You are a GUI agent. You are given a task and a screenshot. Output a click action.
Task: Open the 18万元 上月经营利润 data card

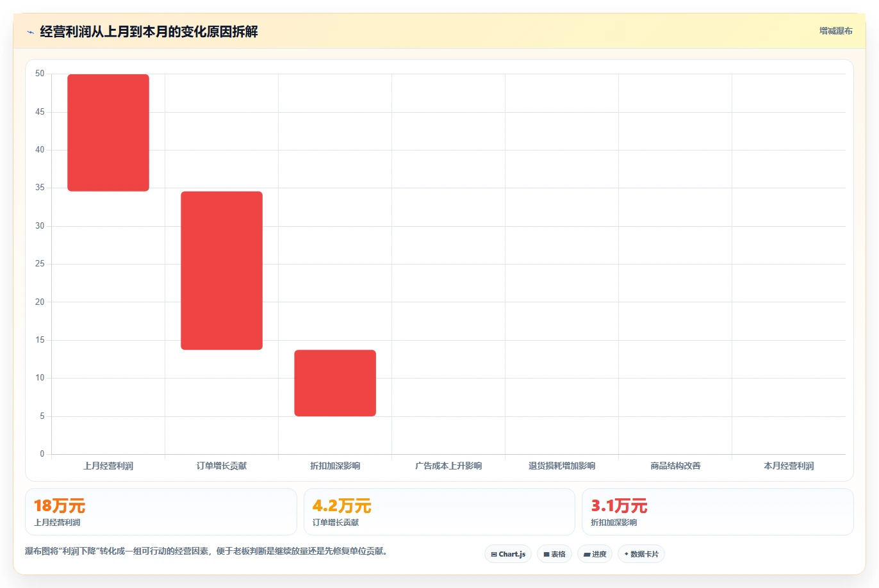point(161,512)
